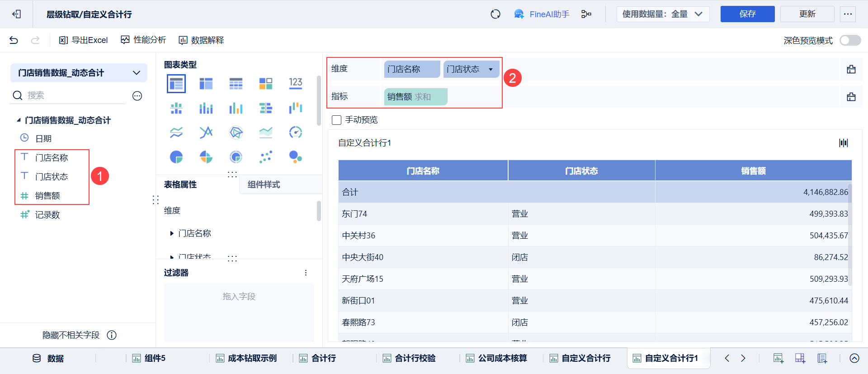Select the pie chart type icon

click(x=176, y=157)
